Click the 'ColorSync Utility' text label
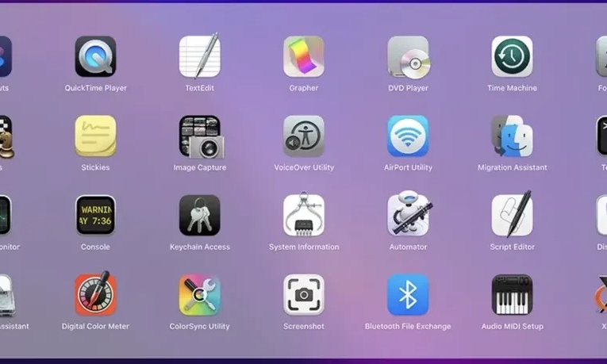This screenshot has height=364, width=607. click(200, 326)
